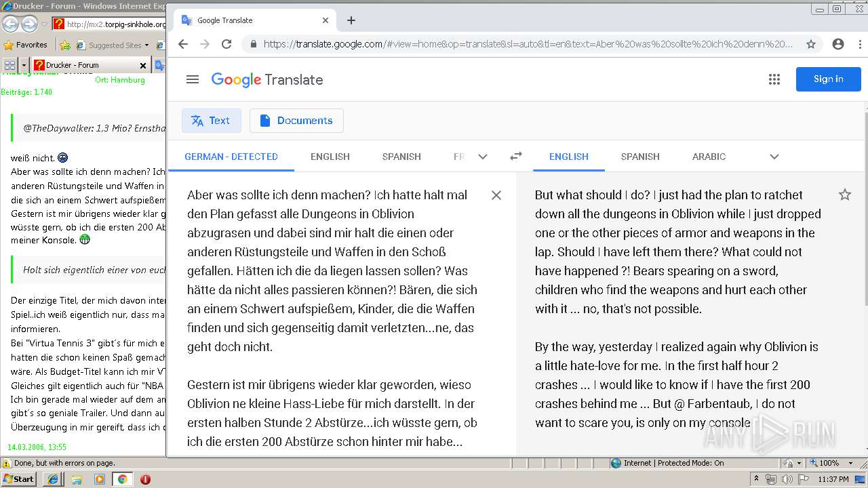The width and height of the screenshot is (868, 488).
Task: Expand the source language list
Action: click(483, 157)
